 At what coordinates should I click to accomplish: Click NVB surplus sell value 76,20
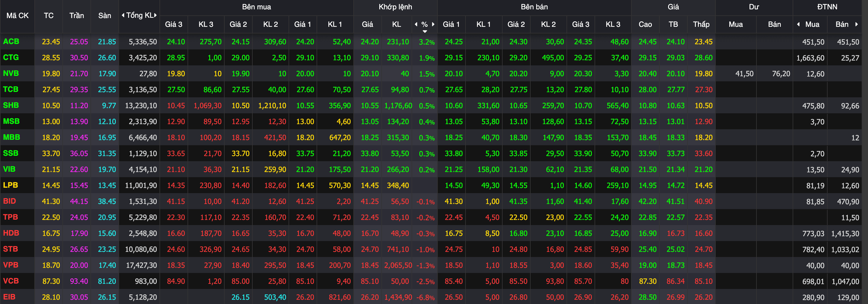click(781, 74)
